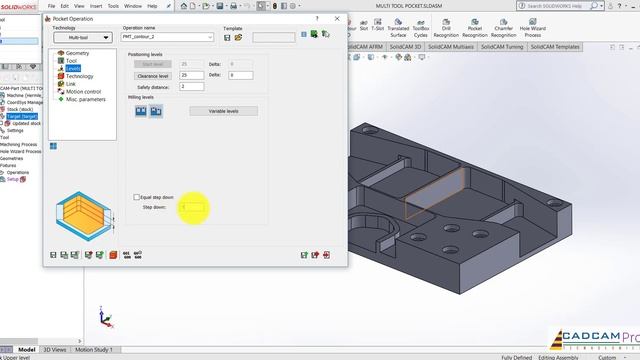Switch to the SolidCAM 3D tab
The image size is (640, 360).
click(x=405, y=47)
